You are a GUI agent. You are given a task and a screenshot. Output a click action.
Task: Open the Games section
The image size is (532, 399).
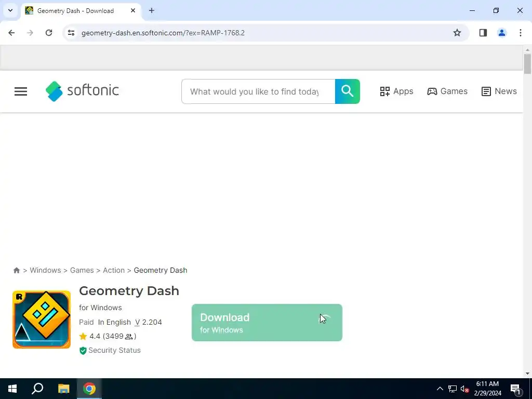click(x=447, y=91)
